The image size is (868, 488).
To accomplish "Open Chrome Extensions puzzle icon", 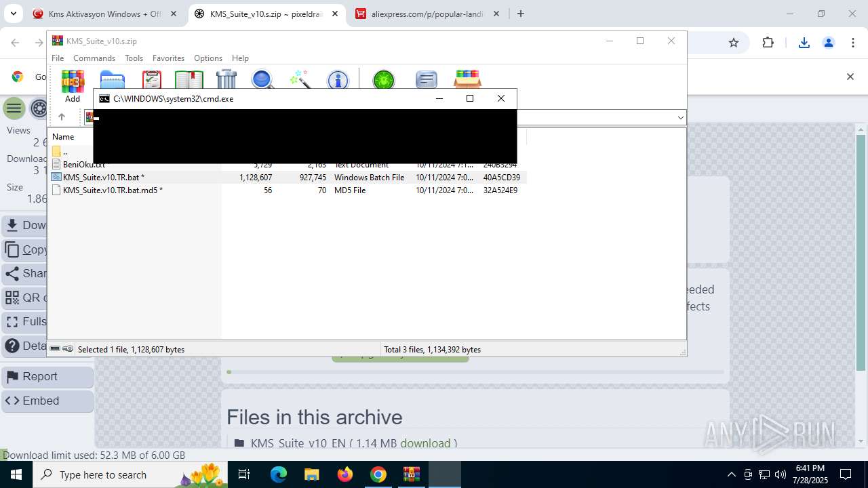I will (768, 43).
